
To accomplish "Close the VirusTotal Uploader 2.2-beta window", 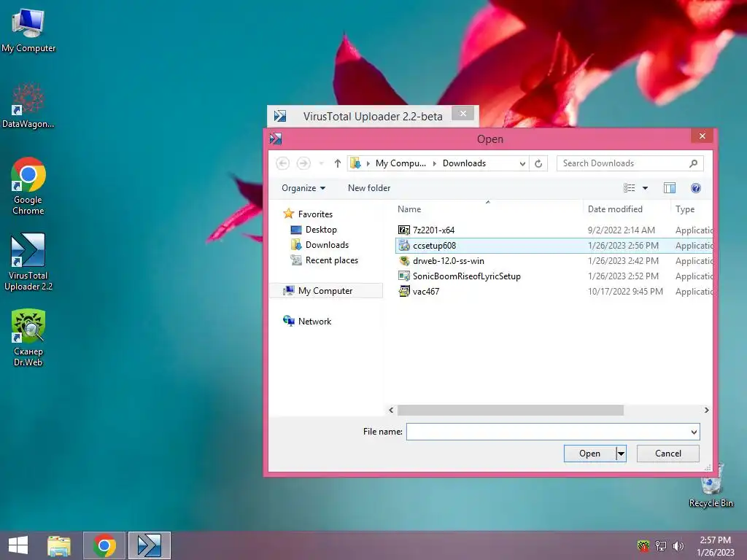I will tap(462, 113).
